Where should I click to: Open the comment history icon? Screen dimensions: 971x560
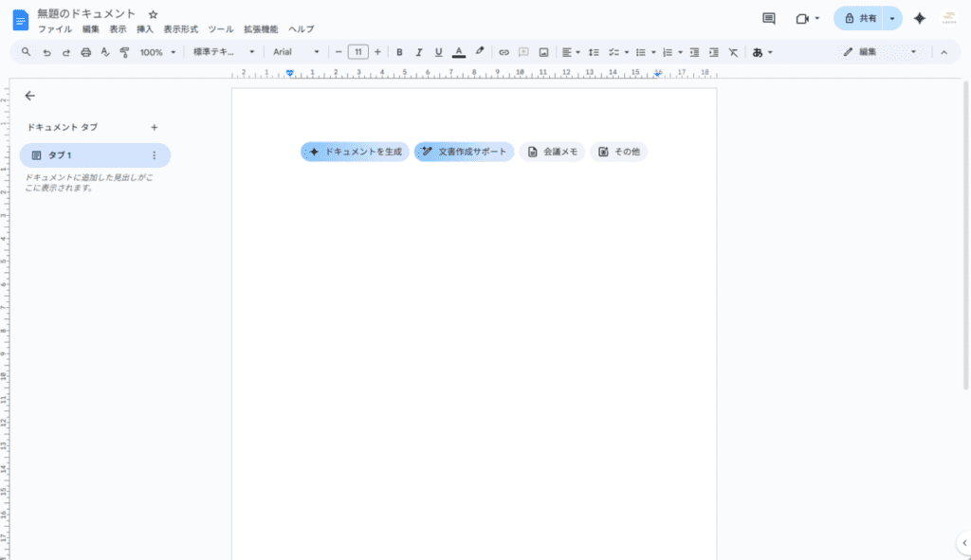[x=768, y=18]
